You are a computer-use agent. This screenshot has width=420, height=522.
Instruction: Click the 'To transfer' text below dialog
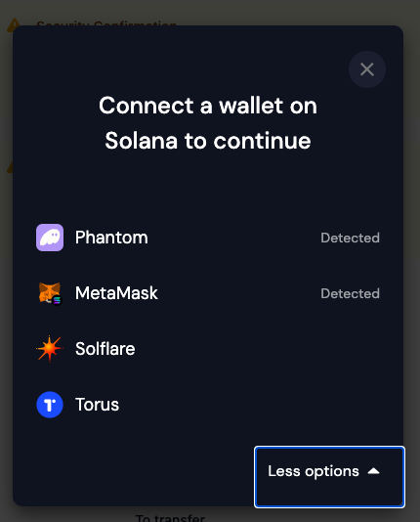[170, 517]
